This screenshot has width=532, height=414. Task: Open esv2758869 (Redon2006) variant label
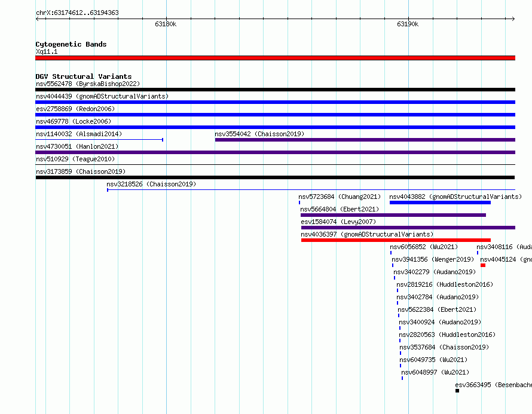75,109
